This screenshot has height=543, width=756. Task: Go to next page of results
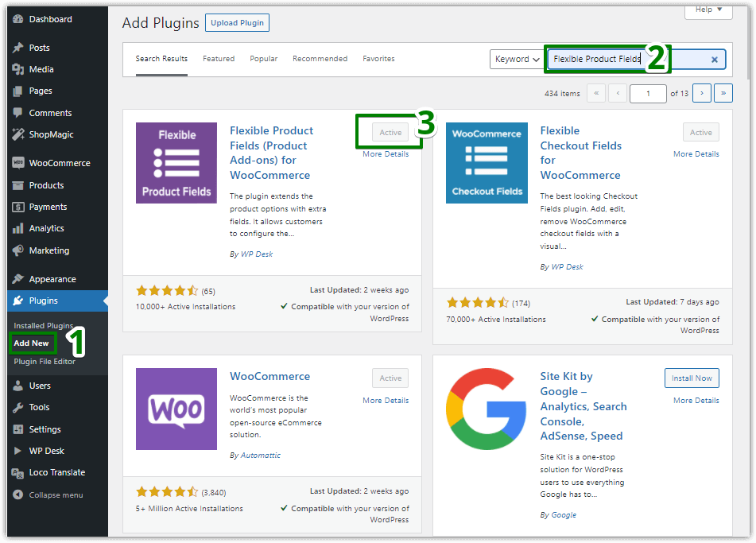(701, 93)
